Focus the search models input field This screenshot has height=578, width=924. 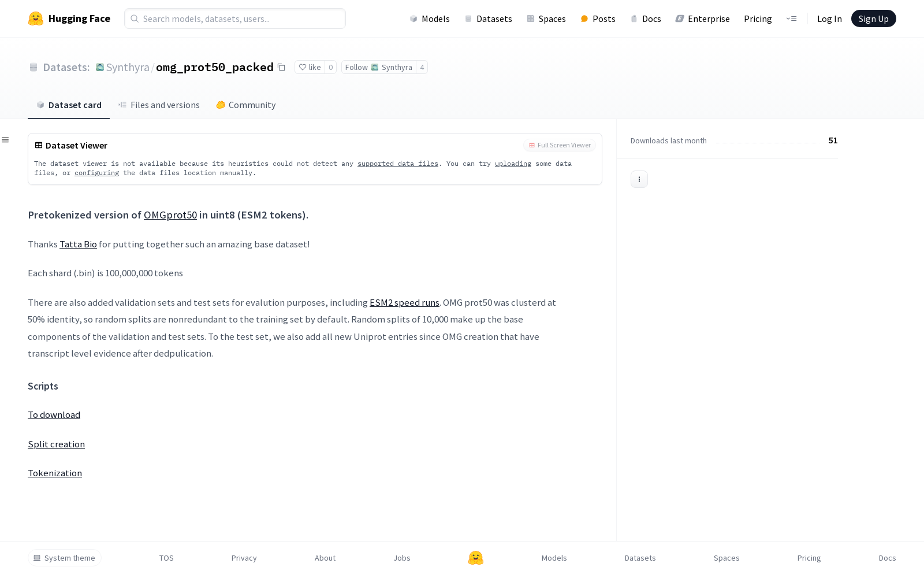pos(235,18)
